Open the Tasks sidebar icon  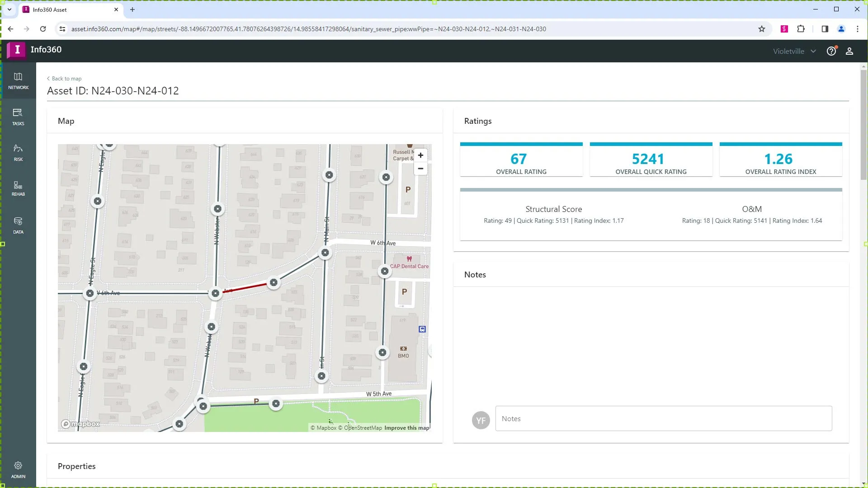tap(18, 117)
